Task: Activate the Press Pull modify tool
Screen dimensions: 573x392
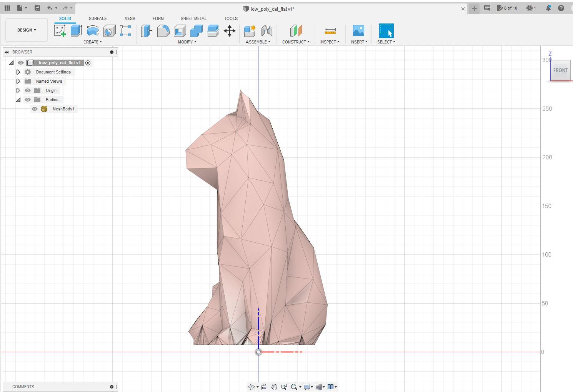Action: [x=147, y=31]
